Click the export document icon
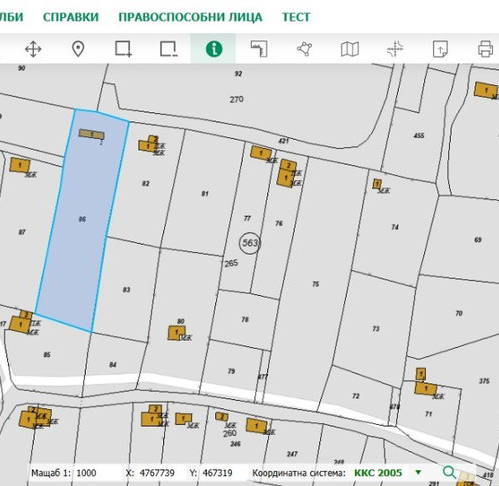 coord(440,49)
